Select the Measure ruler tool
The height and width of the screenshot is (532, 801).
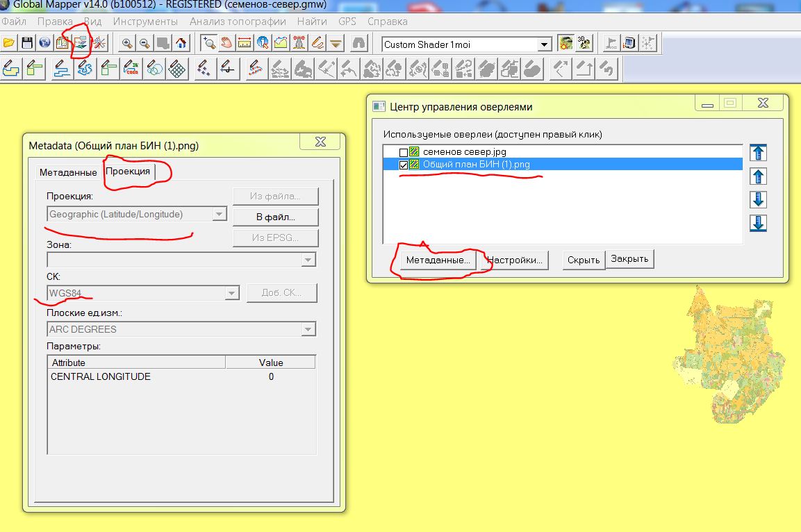[x=245, y=44]
